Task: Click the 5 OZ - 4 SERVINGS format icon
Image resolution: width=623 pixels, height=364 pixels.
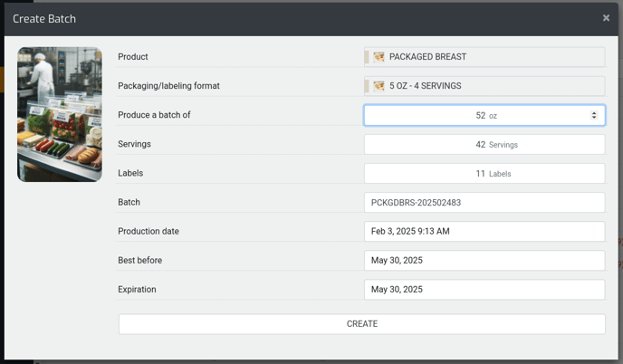Action: 379,86
